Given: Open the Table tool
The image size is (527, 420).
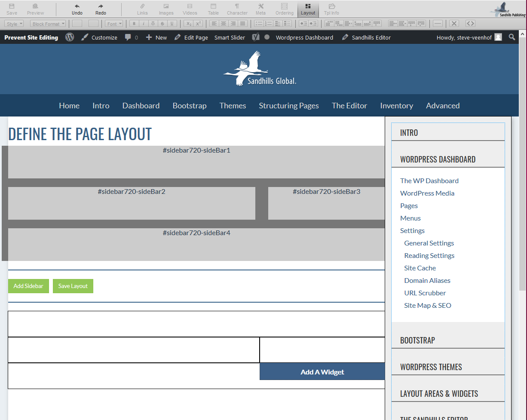Looking at the screenshot, I should [x=213, y=9].
